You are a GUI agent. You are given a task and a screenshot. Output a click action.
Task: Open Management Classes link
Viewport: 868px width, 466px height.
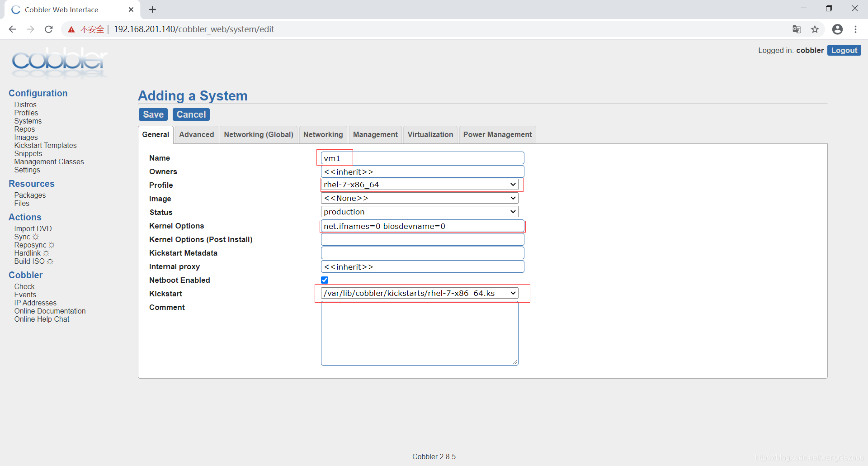point(49,162)
